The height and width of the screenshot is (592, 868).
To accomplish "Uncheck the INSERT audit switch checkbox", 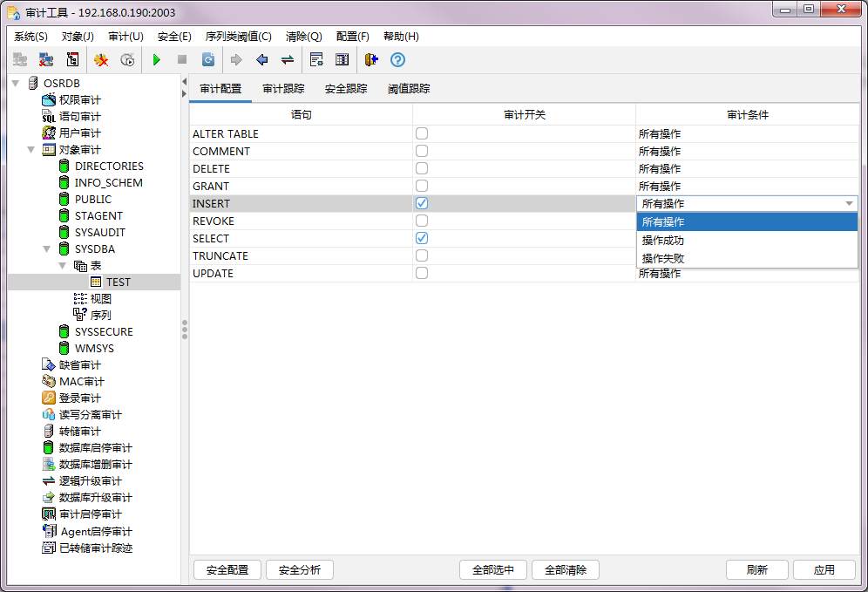I will 422,203.
